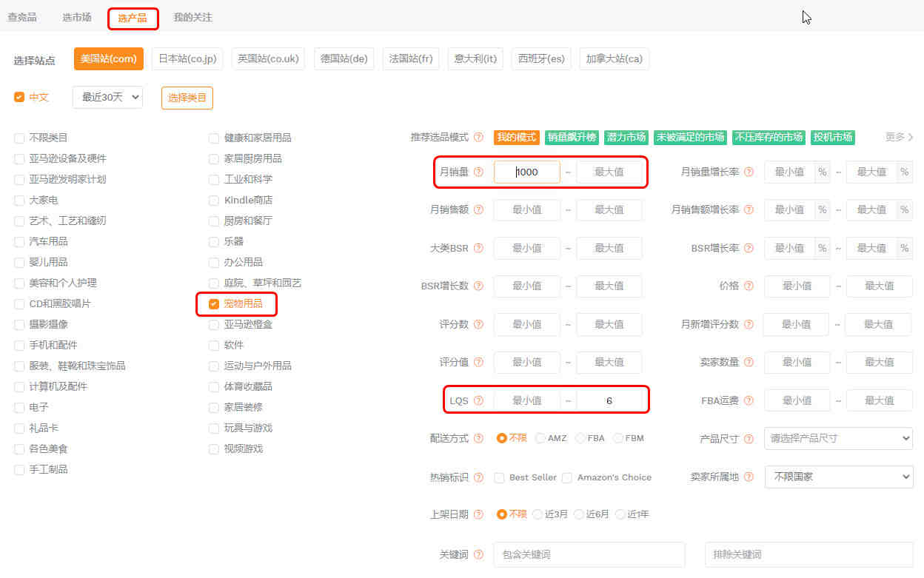Click the help icon next to 评分数
The height and width of the screenshot is (578, 924).
pos(478,324)
